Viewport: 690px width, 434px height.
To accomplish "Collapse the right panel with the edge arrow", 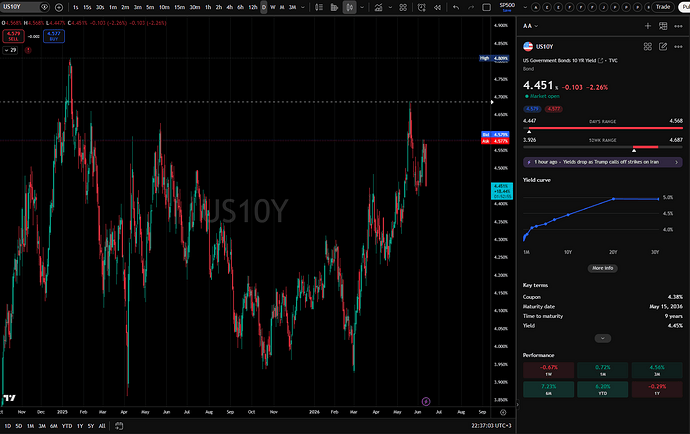I will tap(517, 404).
